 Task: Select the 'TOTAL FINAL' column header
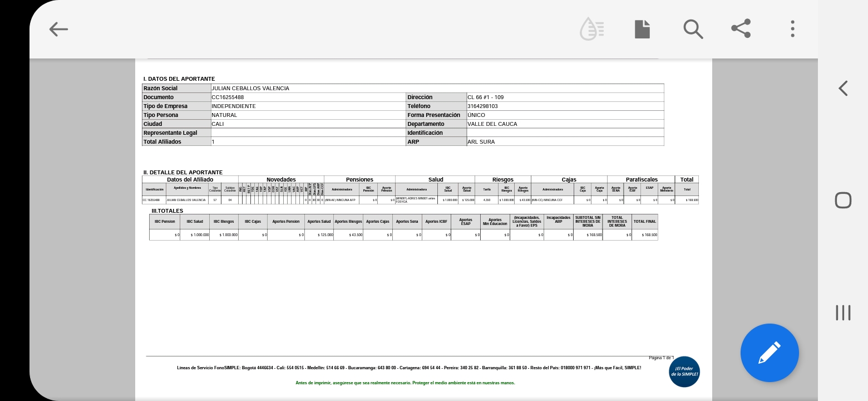pos(644,222)
